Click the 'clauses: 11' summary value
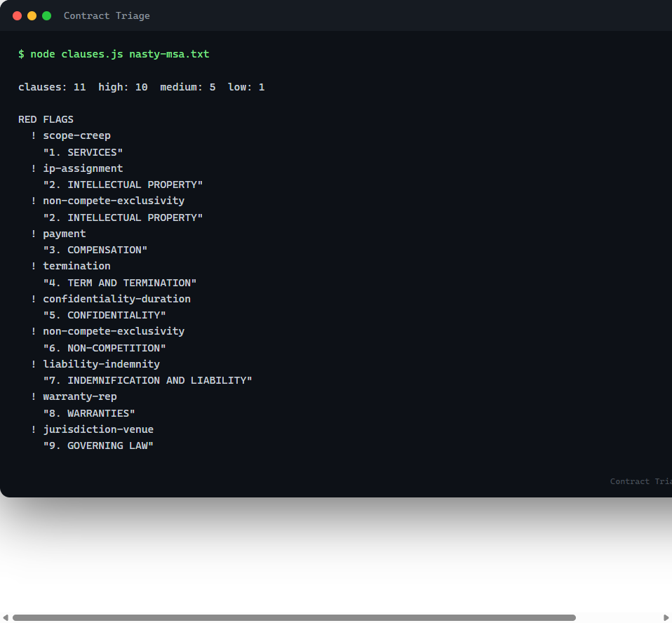Image resolution: width=672 pixels, height=623 pixels. 52,87
